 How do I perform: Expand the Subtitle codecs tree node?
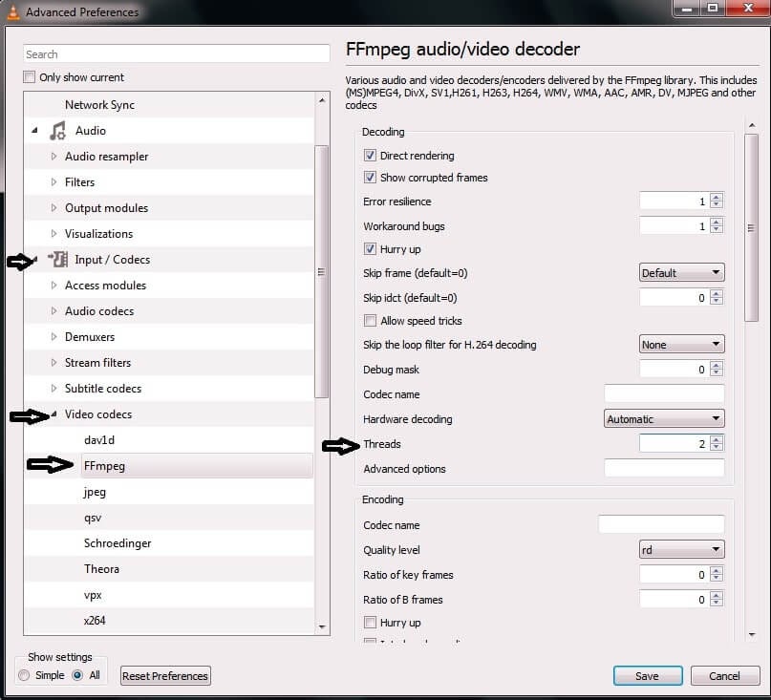click(54, 389)
